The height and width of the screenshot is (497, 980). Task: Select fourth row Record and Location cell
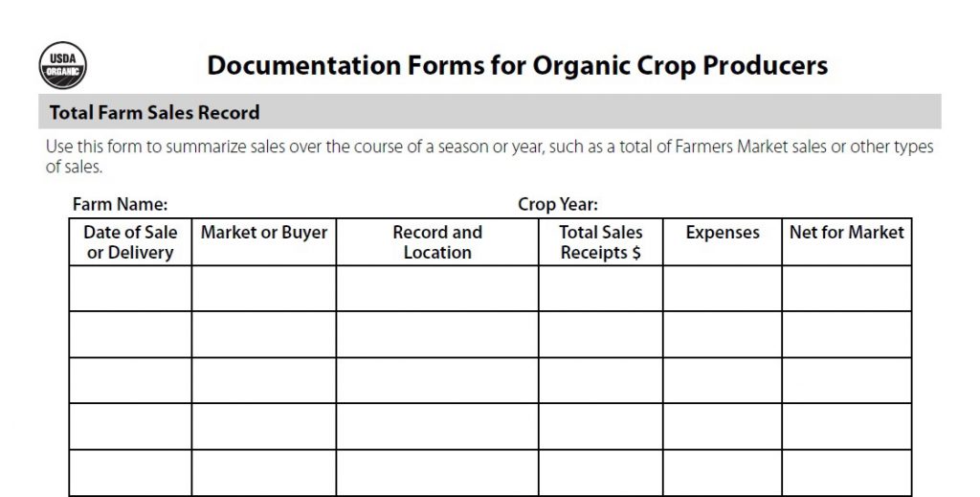(437, 426)
